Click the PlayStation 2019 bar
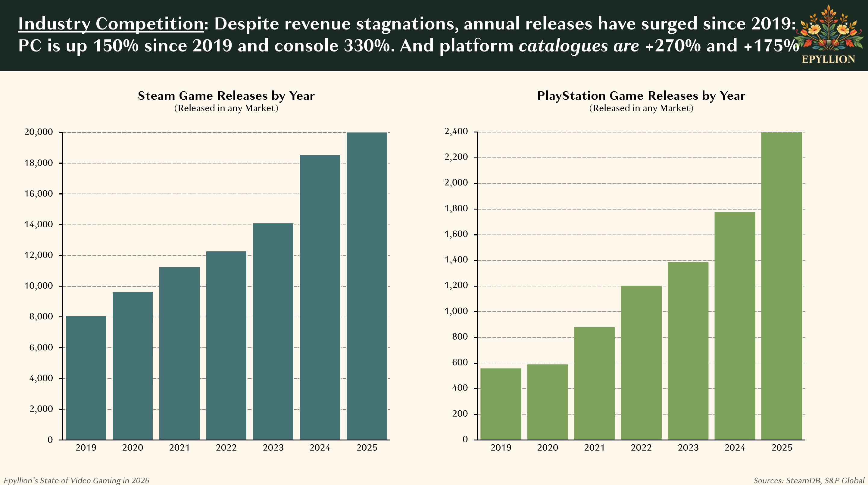 coord(500,404)
